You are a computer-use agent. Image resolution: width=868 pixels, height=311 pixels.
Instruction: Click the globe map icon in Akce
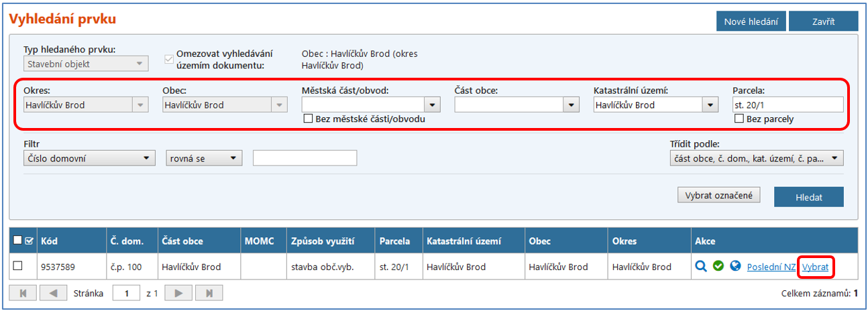coord(735,267)
